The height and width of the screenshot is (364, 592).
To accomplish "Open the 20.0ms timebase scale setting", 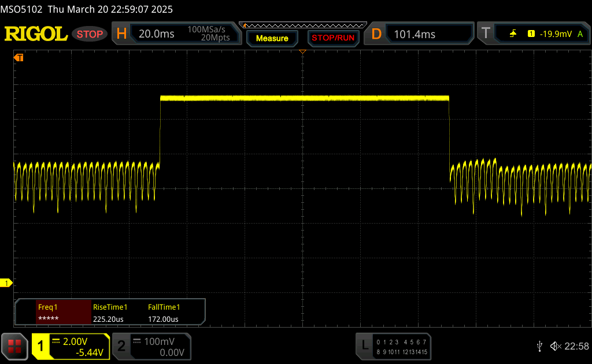I will [x=156, y=34].
